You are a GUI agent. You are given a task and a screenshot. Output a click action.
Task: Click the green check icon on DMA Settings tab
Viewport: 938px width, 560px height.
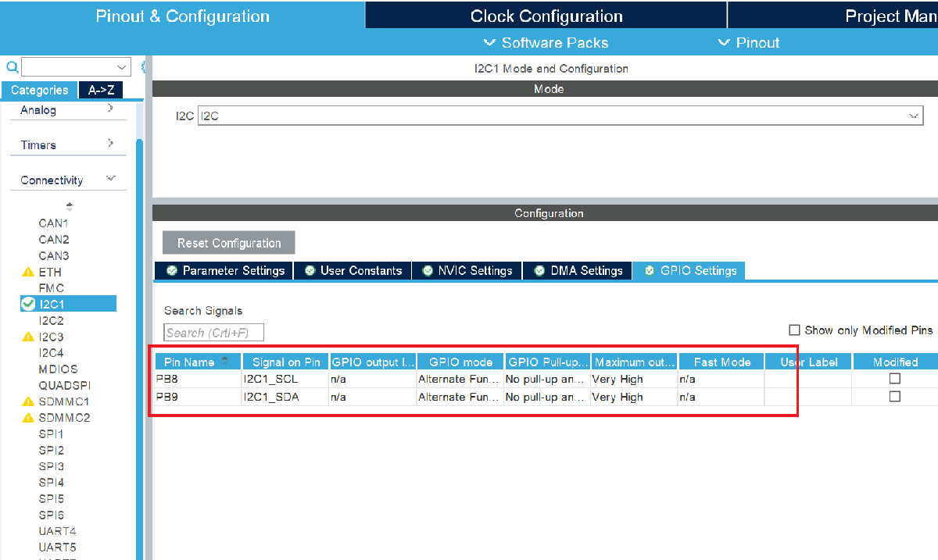(539, 270)
